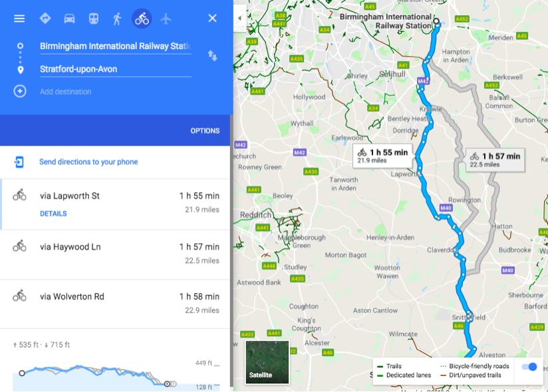Choose the walking travel mode icon
The height and width of the screenshot is (392, 548).
(117, 18)
